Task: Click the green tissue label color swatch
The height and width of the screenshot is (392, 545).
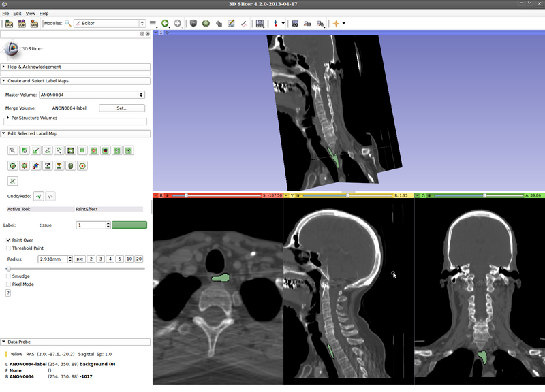Action: click(x=129, y=225)
